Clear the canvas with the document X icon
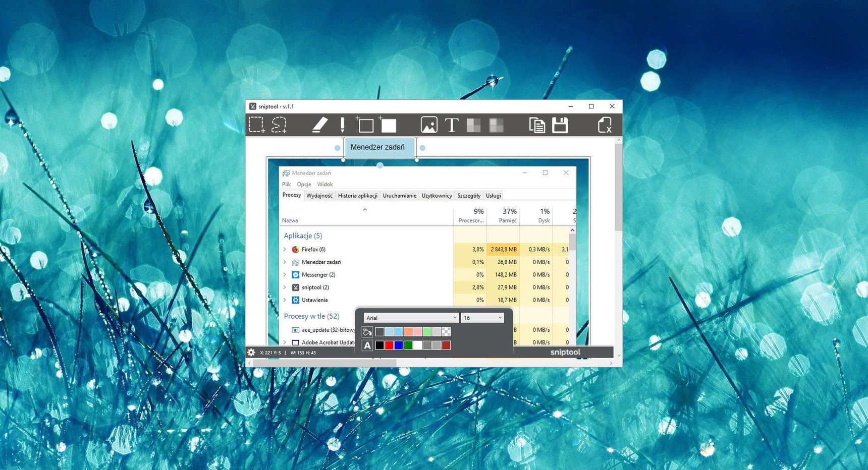 (605, 125)
